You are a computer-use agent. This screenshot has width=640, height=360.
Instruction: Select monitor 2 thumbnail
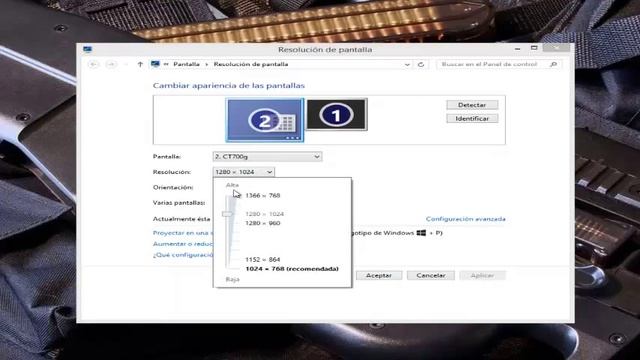(x=265, y=120)
